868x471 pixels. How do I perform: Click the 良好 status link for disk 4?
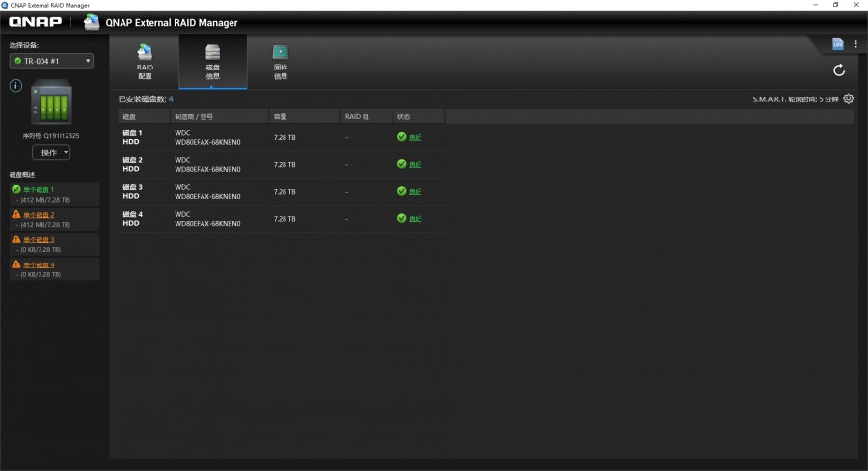click(416, 219)
